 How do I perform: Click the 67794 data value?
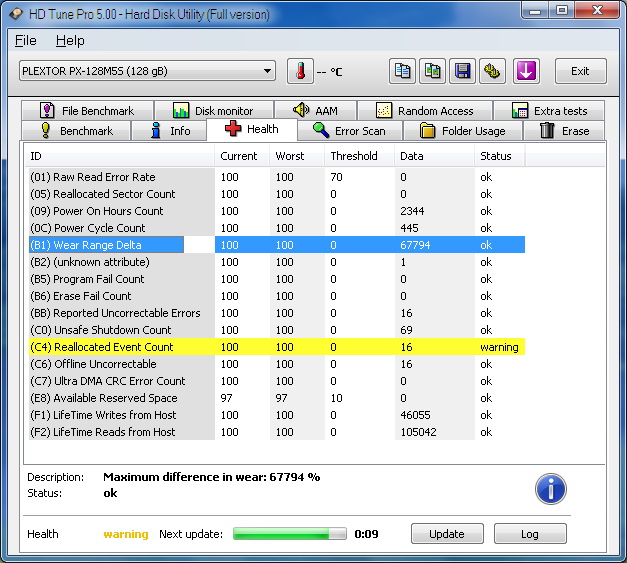pyautogui.click(x=415, y=245)
